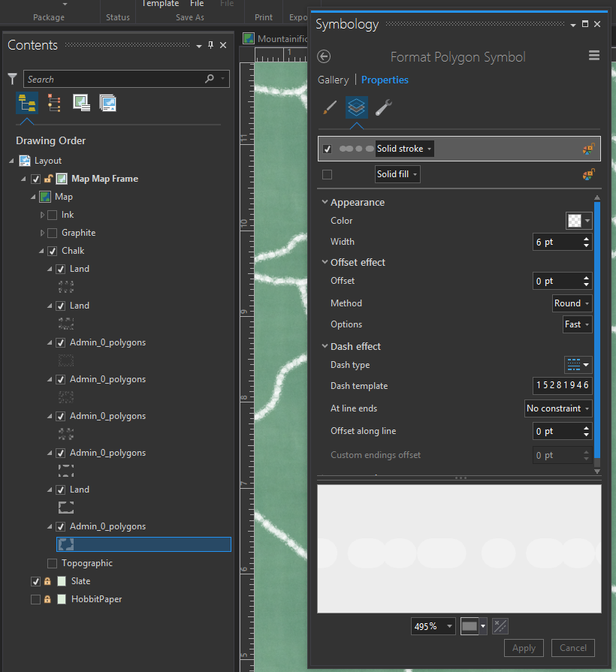Click the search magnifier in Contents
Image resolution: width=616 pixels, height=672 pixels.
[209, 78]
